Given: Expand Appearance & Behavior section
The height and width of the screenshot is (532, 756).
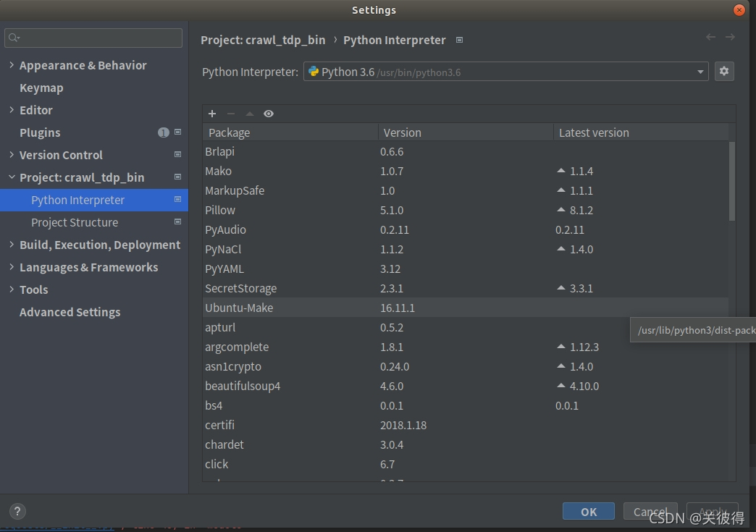Looking at the screenshot, I should (x=12, y=64).
